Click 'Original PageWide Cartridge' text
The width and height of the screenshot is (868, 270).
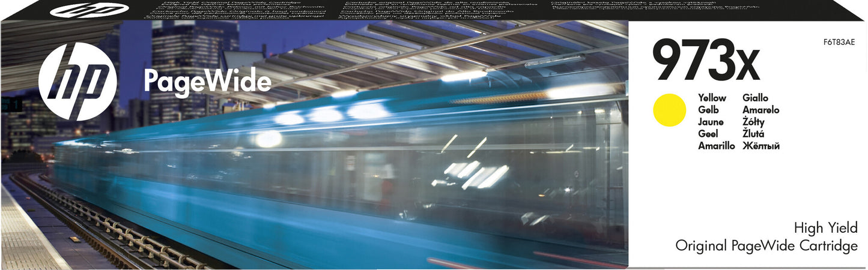pos(766,245)
